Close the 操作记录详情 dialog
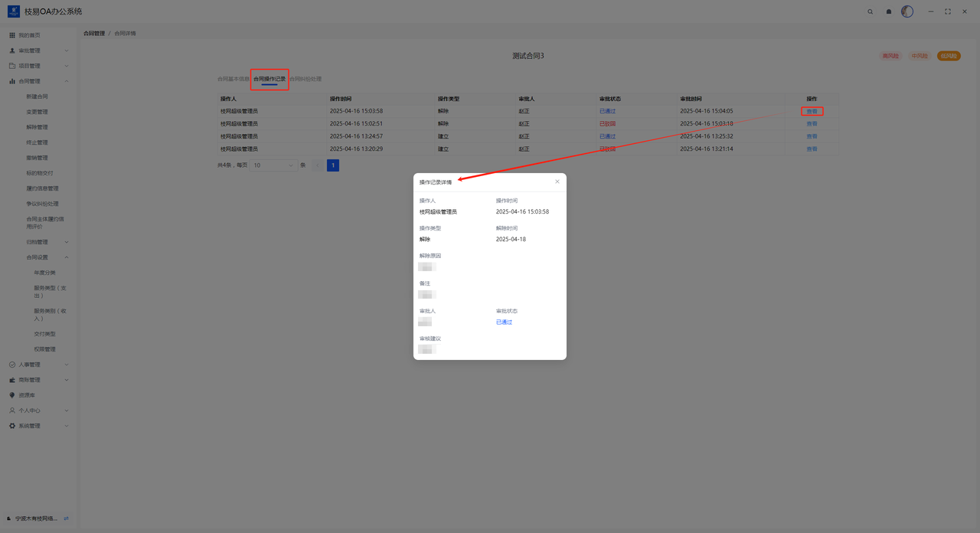Screen dimensions: 980x533 pyautogui.click(x=557, y=181)
